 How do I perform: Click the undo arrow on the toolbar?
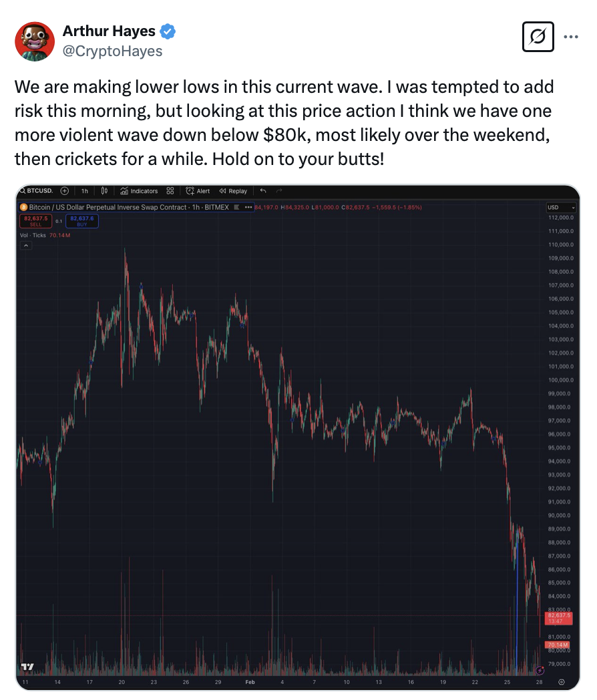pos(263,191)
